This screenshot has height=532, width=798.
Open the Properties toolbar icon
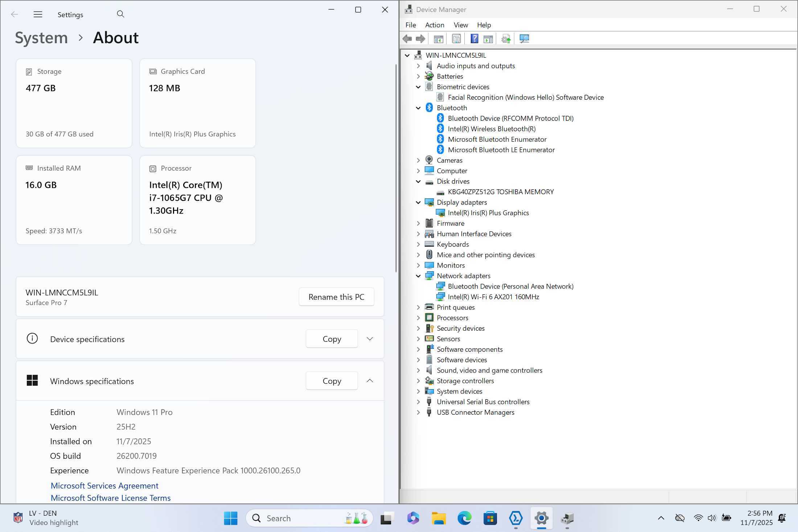pyautogui.click(x=456, y=39)
